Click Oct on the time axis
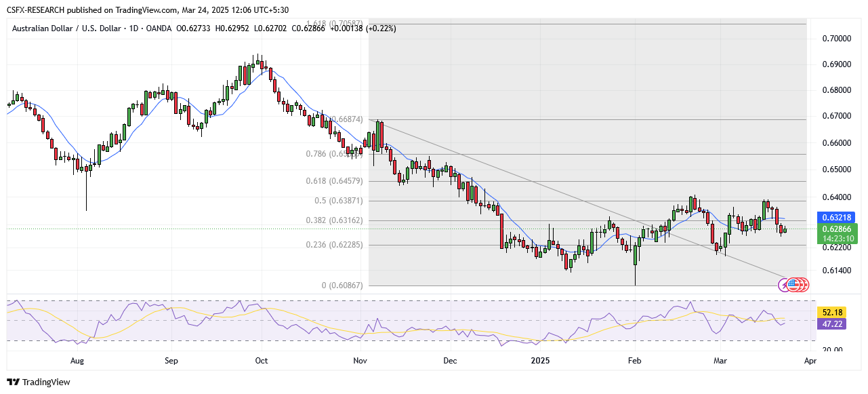The width and height of the screenshot is (868, 394). coord(262,361)
